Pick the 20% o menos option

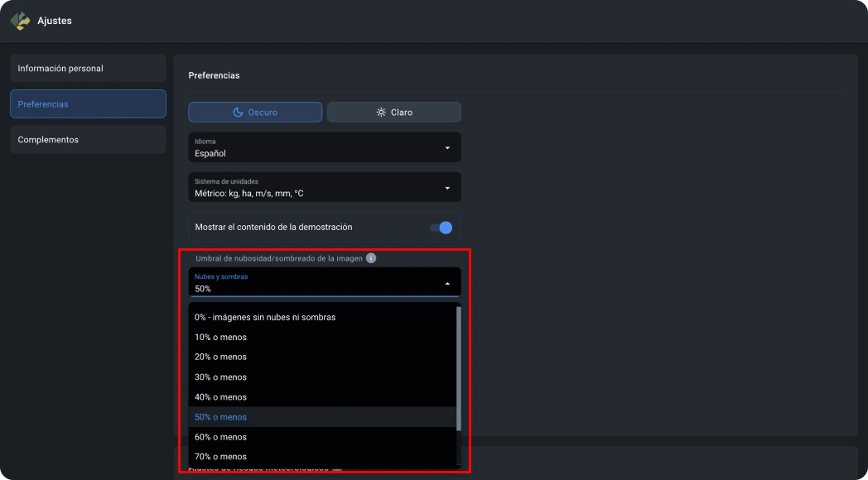(220, 358)
